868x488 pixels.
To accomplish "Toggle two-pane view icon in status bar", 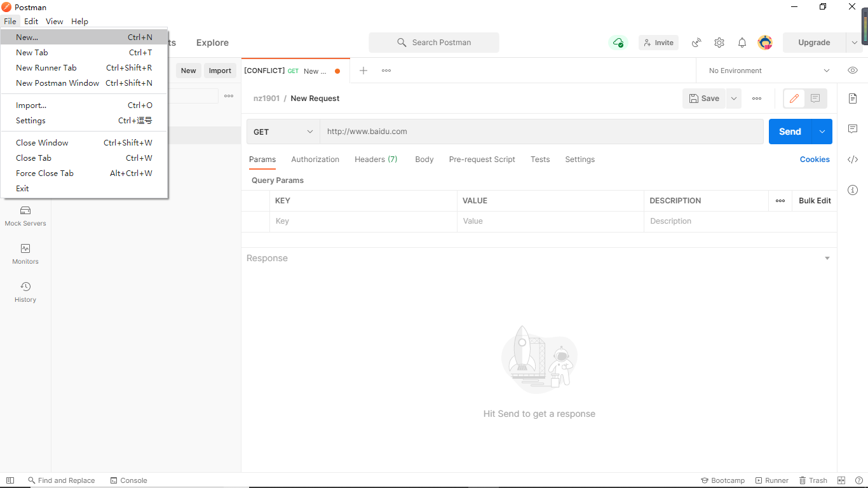I will [x=841, y=480].
